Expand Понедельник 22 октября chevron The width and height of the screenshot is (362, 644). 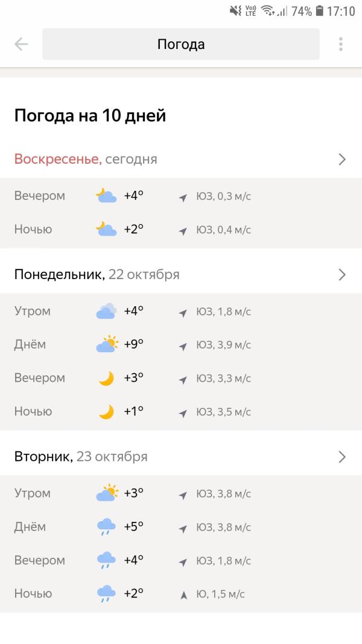point(342,275)
